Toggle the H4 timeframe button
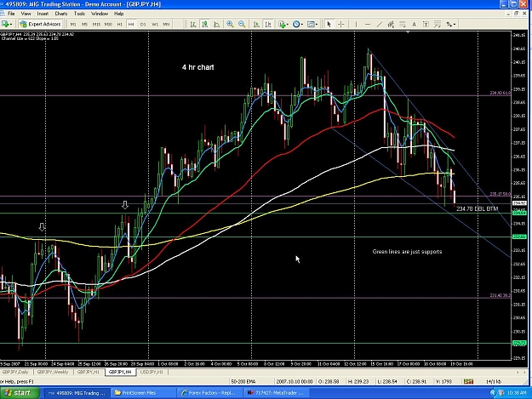Image resolution: width=532 pixels, height=399 pixels. click(131, 24)
